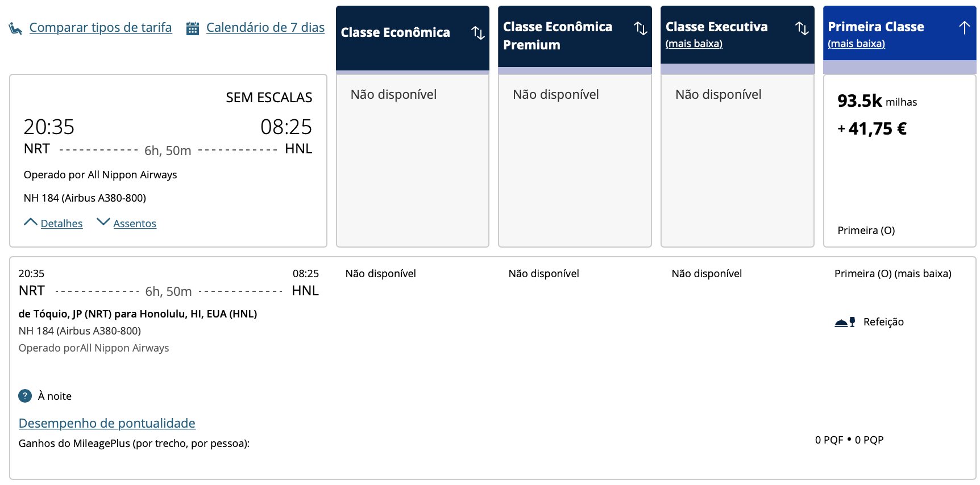Click the meal icon next to Refeição

(845, 322)
